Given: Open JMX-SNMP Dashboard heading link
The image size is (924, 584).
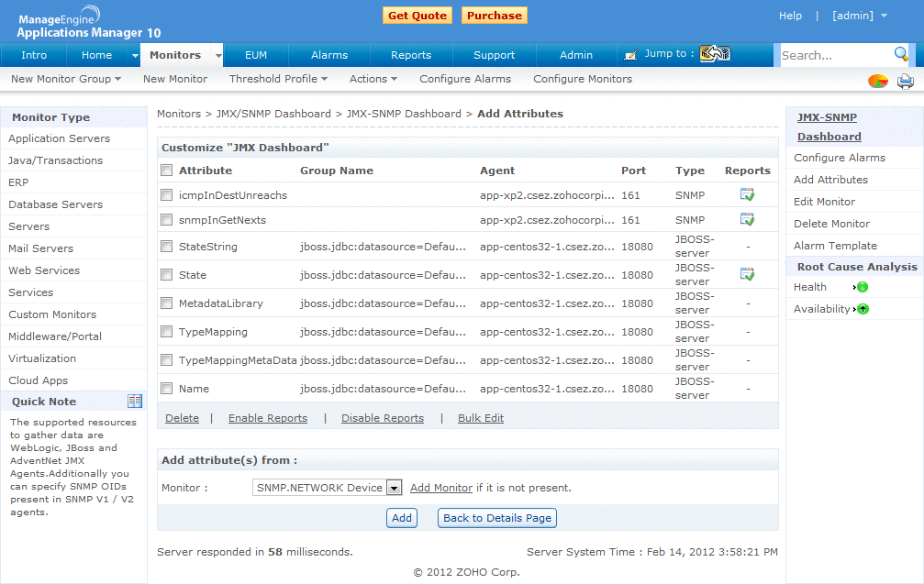Looking at the screenshot, I should tap(829, 127).
